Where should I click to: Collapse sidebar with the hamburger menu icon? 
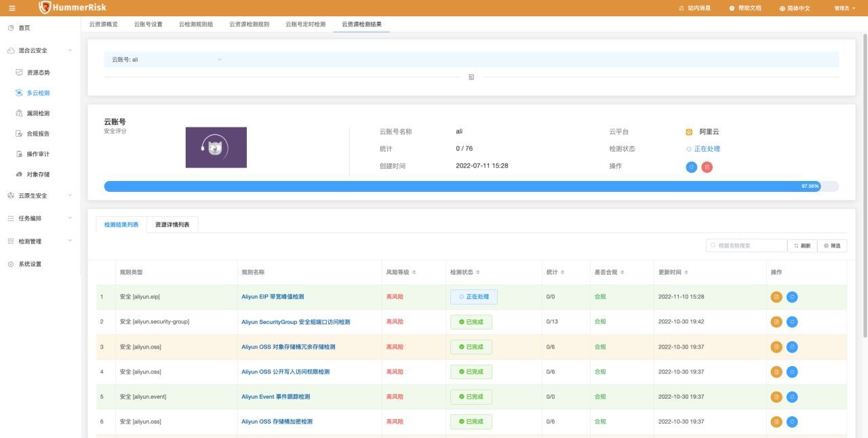coord(12,8)
